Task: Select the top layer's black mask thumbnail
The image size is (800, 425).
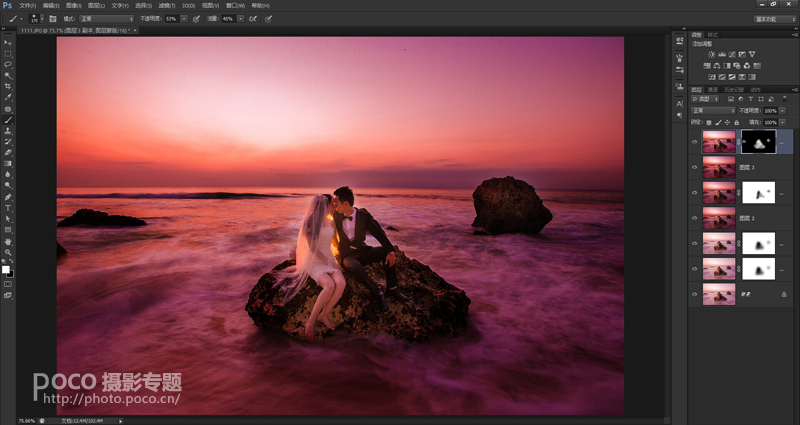Action: click(x=758, y=142)
